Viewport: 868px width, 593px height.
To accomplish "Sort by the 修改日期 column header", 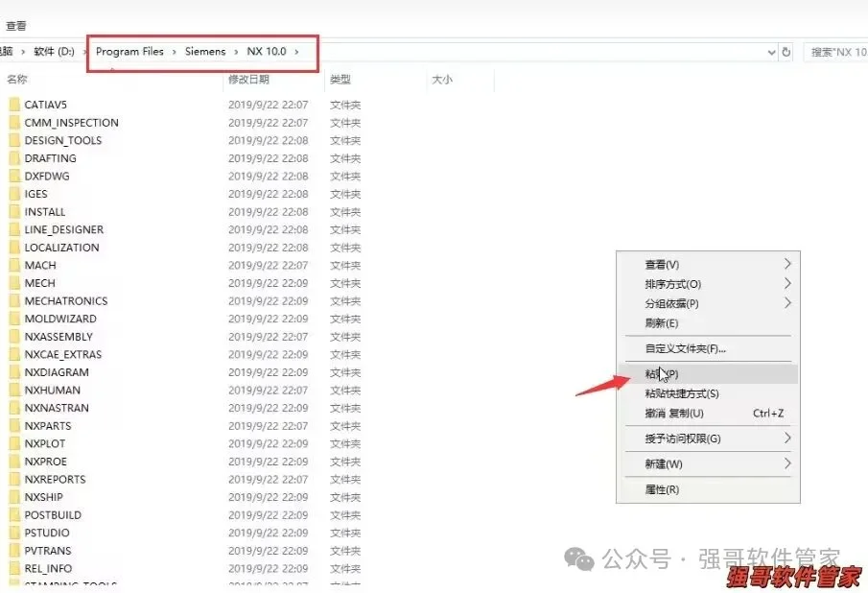I will [248, 80].
